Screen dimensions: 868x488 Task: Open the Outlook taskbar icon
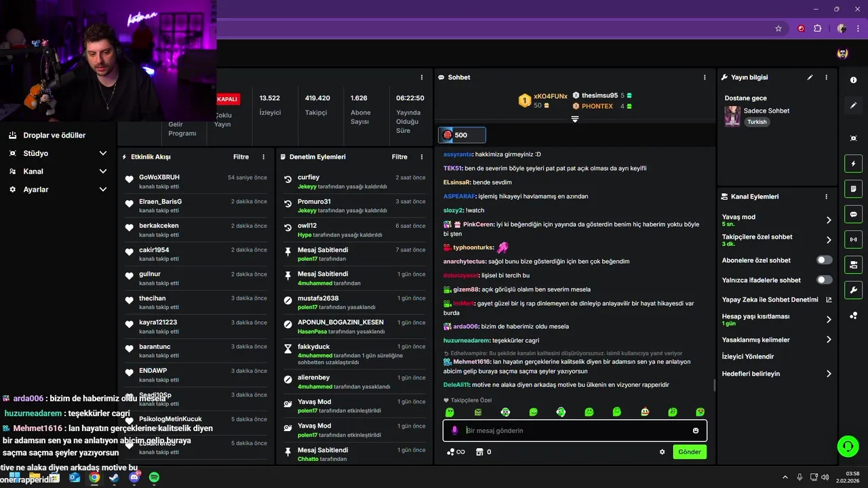point(75,477)
